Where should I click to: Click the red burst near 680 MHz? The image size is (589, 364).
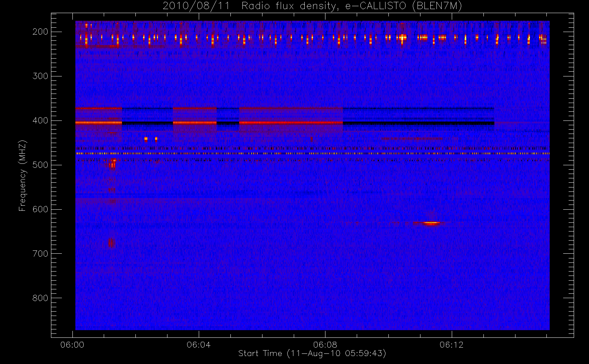pos(111,242)
